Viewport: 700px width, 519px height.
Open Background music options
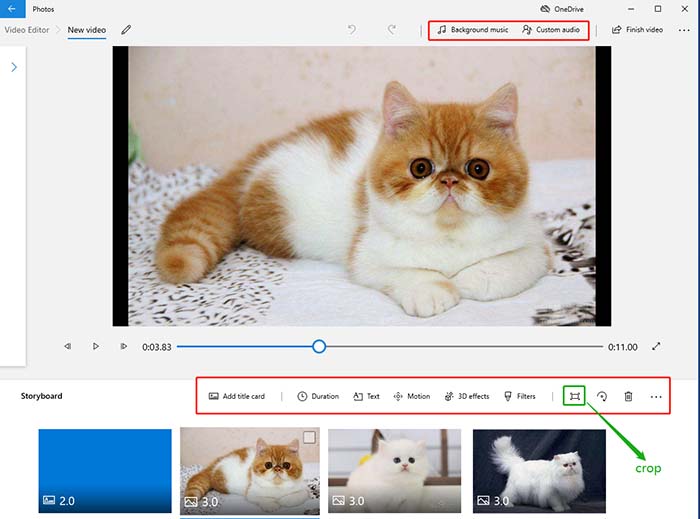point(473,30)
